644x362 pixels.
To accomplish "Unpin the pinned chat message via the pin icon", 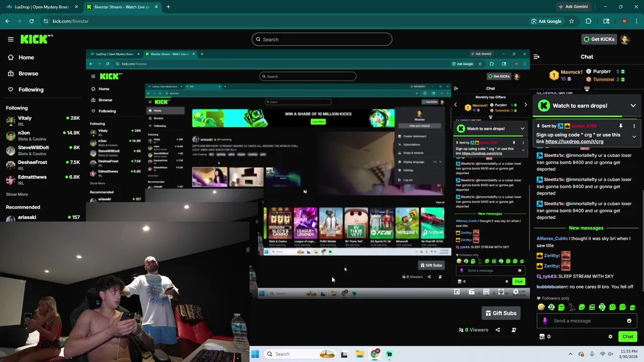I will tap(621, 126).
